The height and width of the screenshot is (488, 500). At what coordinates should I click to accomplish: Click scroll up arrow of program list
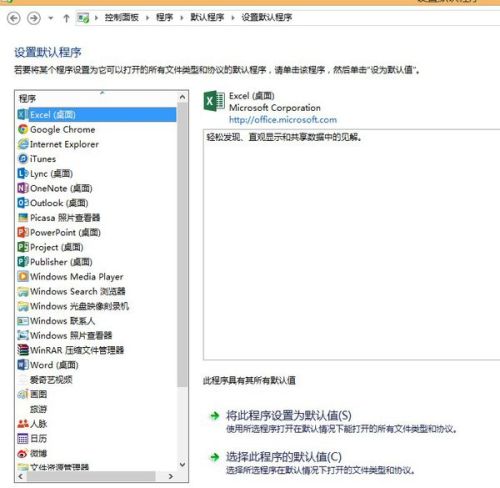coord(182,97)
